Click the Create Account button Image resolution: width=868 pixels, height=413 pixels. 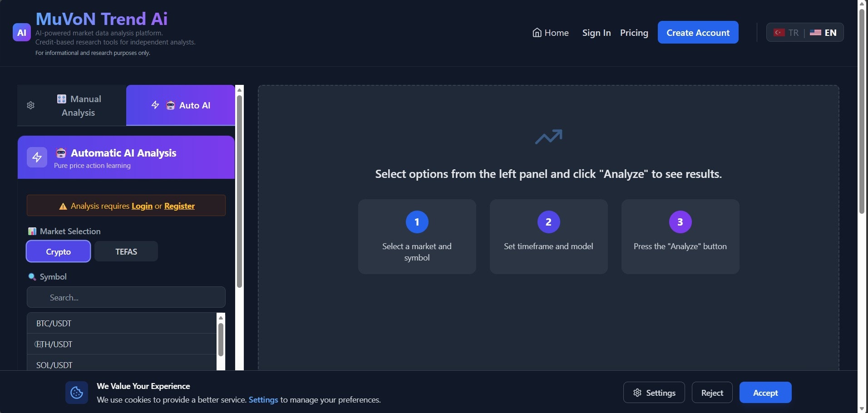click(698, 32)
